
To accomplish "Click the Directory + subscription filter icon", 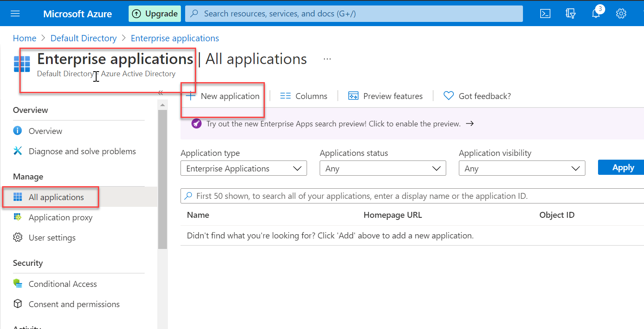I will [x=571, y=13].
